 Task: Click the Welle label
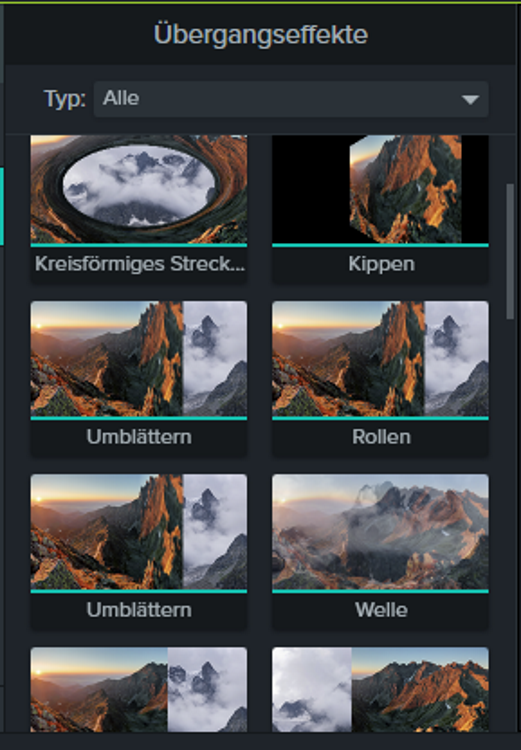point(381,610)
